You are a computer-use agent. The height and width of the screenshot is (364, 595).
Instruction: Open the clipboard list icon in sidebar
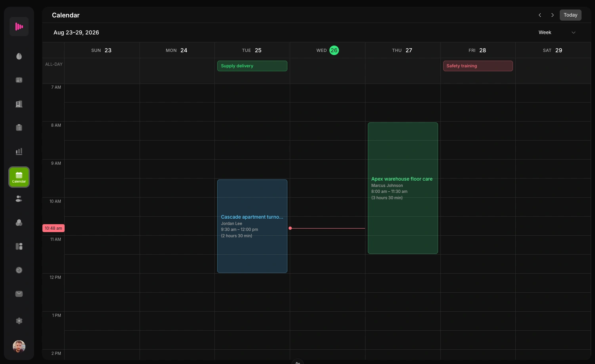[19, 128]
